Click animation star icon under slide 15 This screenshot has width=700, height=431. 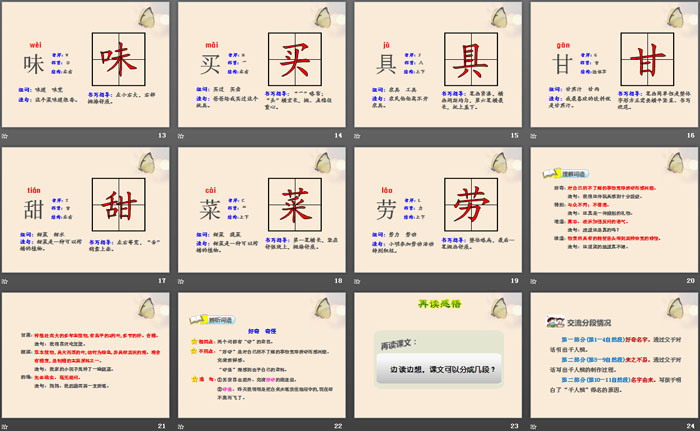pyautogui.click(x=357, y=136)
